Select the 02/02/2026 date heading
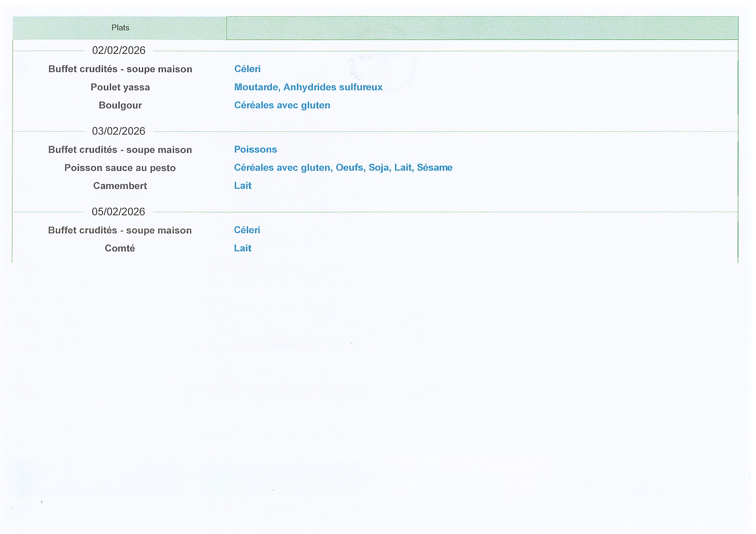The width and height of the screenshot is (756, 534). click(119, 51)
